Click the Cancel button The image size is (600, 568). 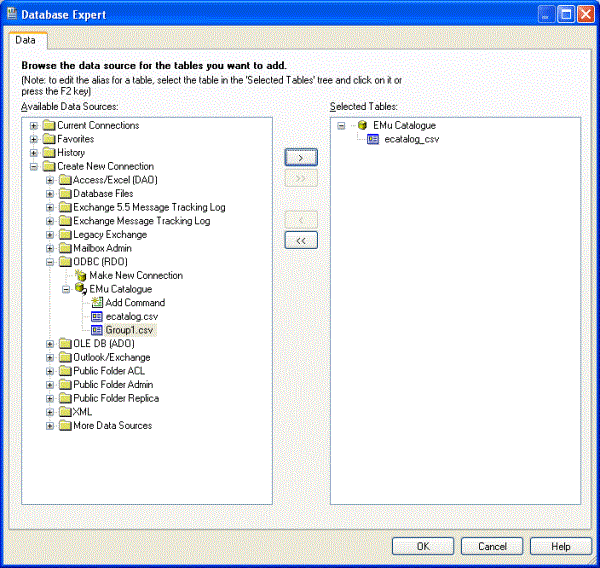coord(492,546)
